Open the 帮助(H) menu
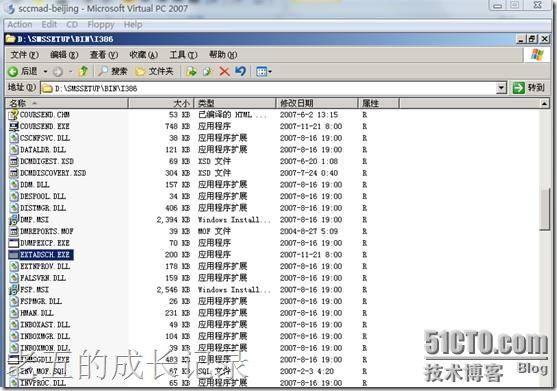Viewport: 557px width, 391px height. tap(223, 55)
